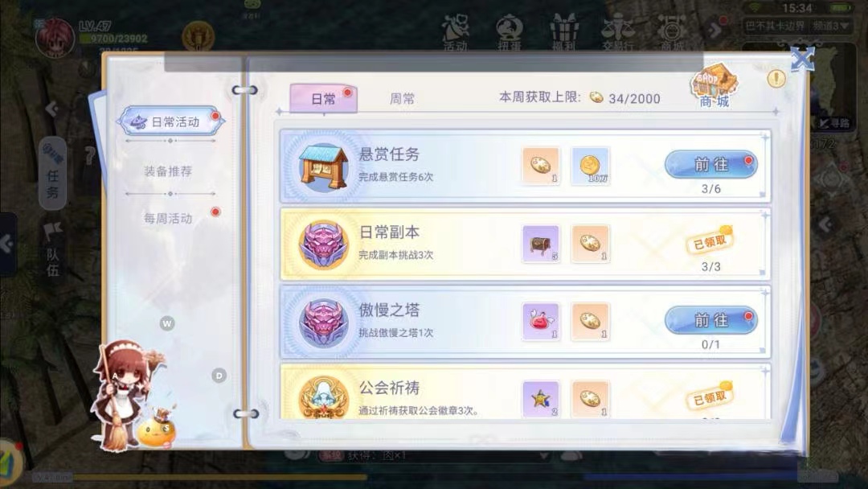Click the 公会祈祷 guild prayer icon

324,397
